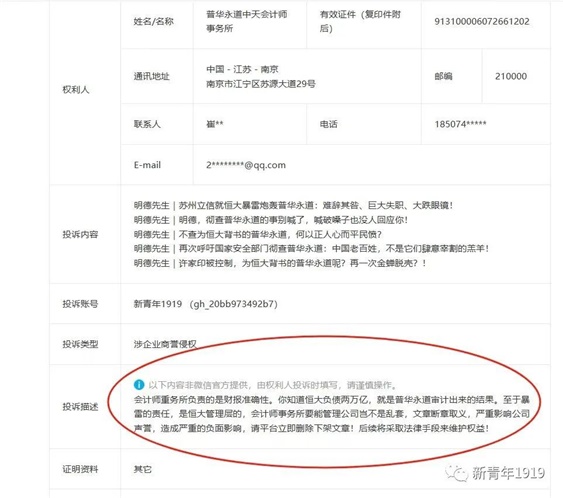
Task: Click the contact person name 崔**
Action: pyautogui.click(x=215, y=124)
